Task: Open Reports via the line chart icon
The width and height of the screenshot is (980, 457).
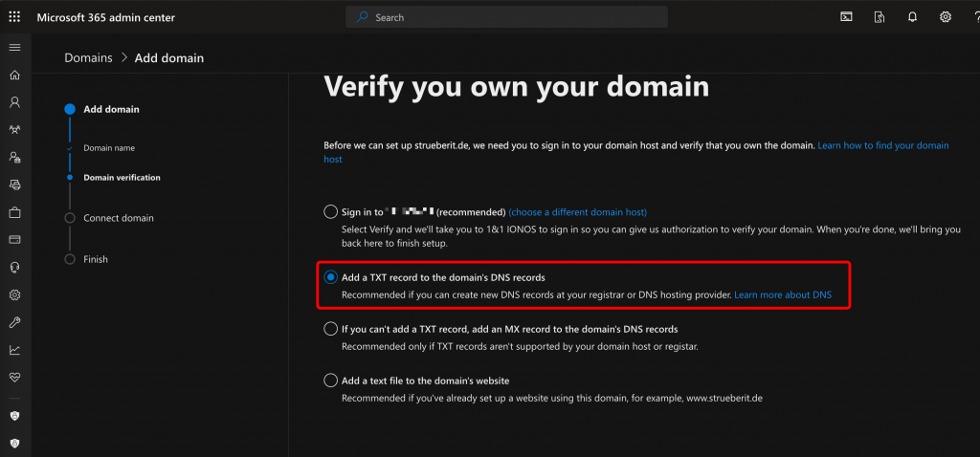Action: coord(14,350)
